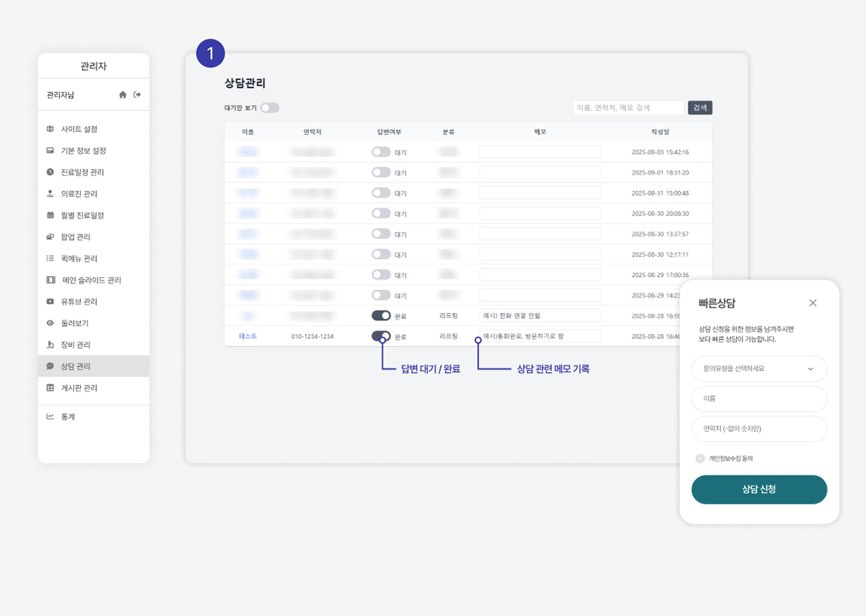The width and height of the screenshot is (866, 616).
Task: Click the 분류 column header
Action: [448, 132]
